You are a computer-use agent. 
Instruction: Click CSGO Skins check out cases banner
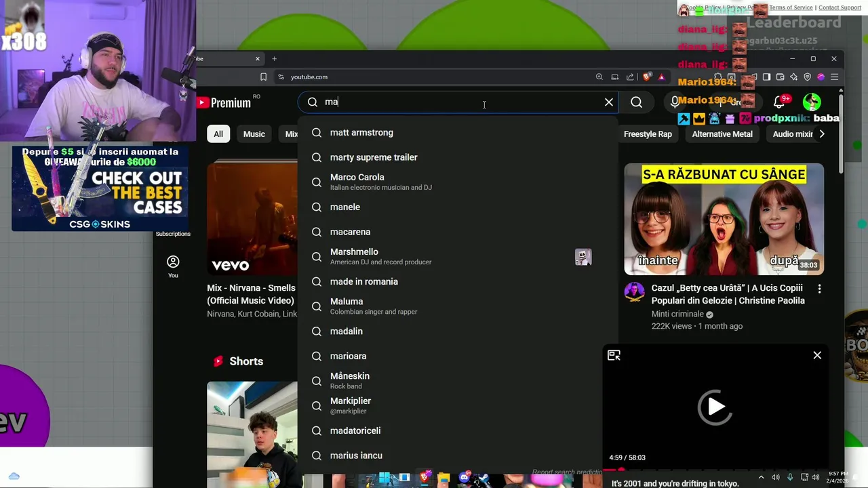click(100, 188)
